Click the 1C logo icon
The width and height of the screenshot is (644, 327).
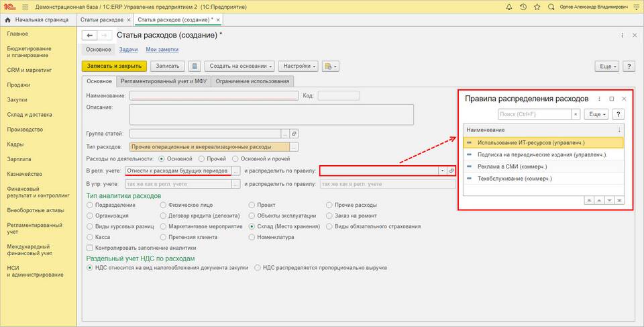(x=9, y=7)
